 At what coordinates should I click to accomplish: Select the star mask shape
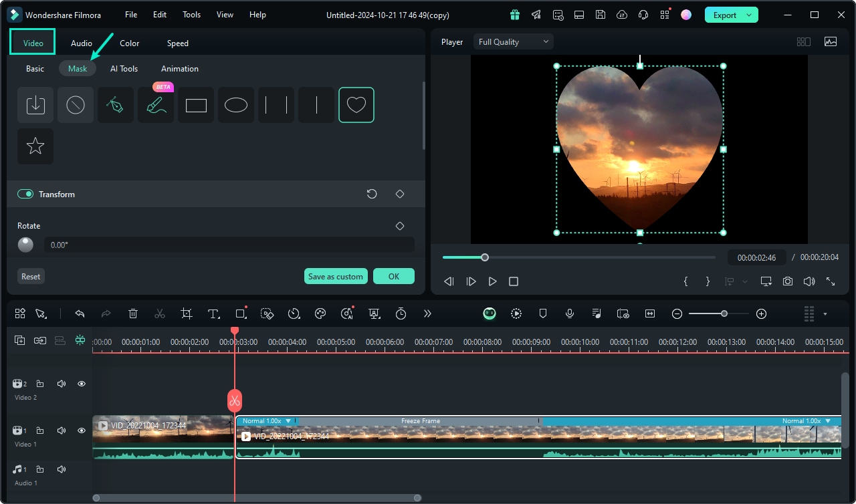[35, 146]
